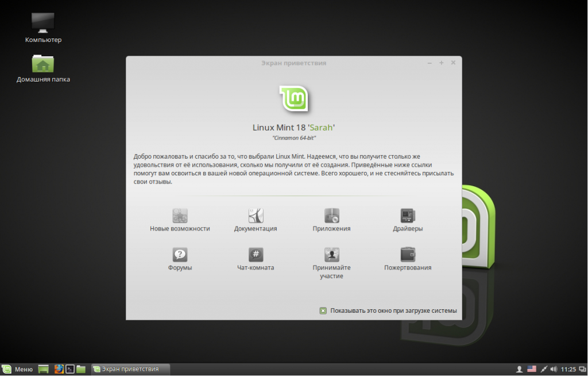Open the Новые возможности item

click(x=179, y=219)
